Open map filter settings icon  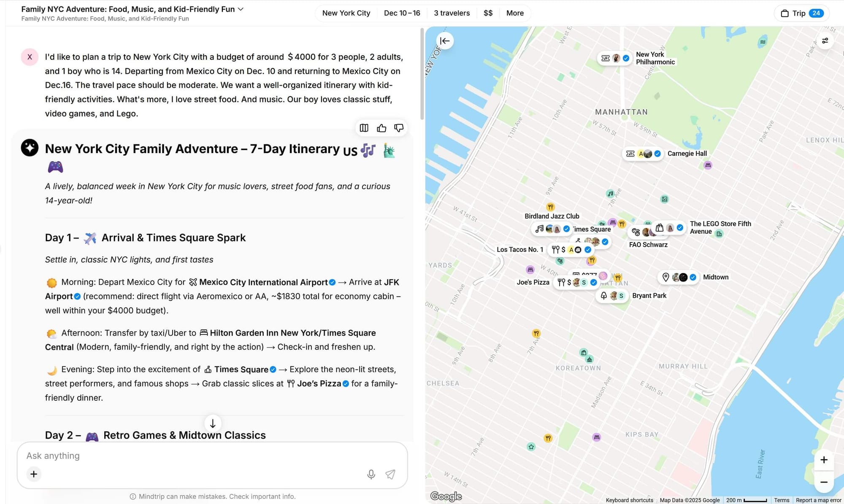click(x=825, y=41)
